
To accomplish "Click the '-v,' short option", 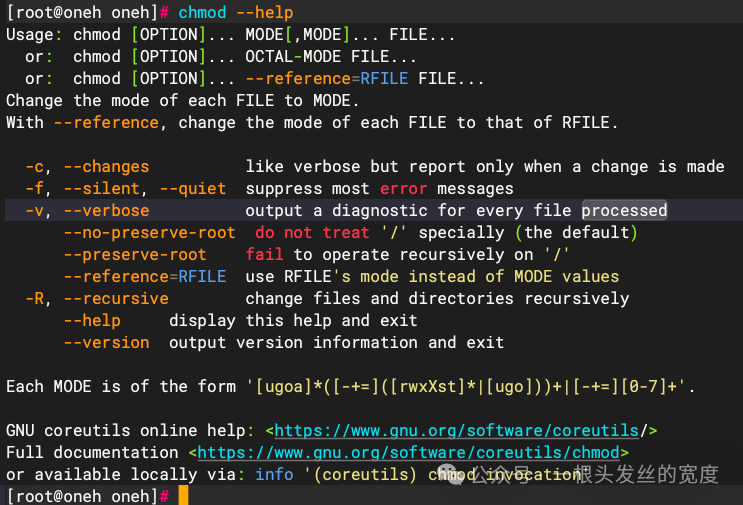I will coord(38,210).
